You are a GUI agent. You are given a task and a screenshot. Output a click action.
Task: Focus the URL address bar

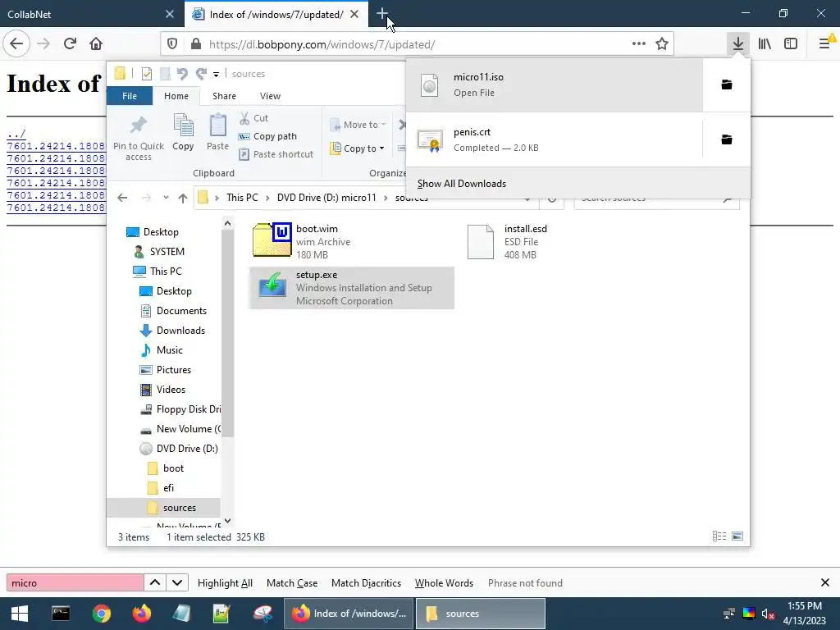(x=418, y=44)
